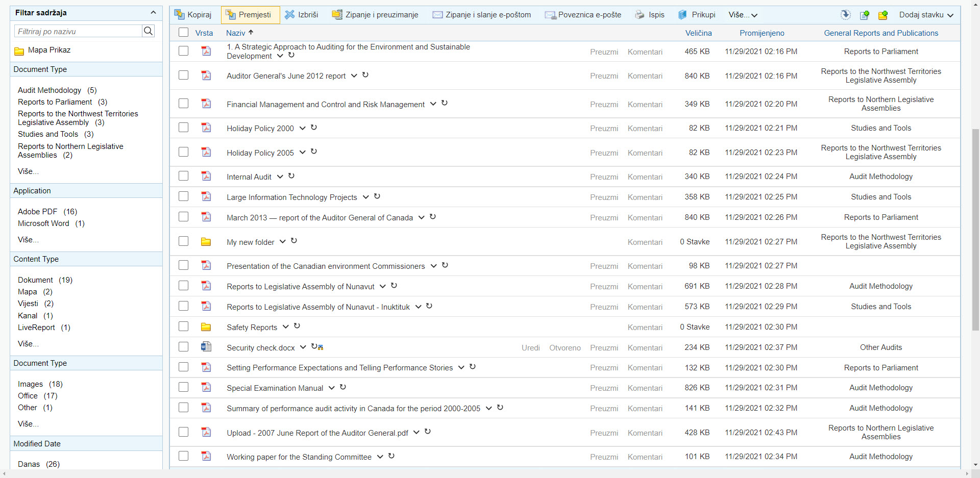
Task: Click the Izbriši delete X icon
Action: pos(289,15)
